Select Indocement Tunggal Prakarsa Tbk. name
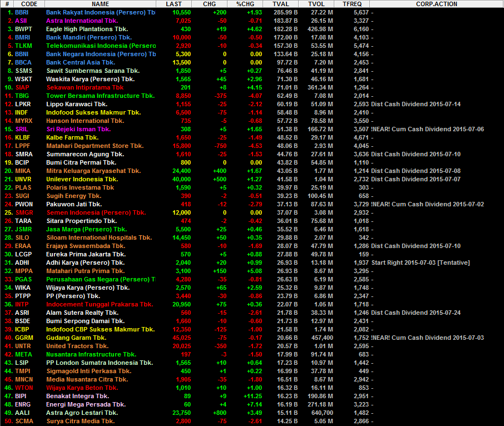The height and width of the screenshot is (426, 504). coord(100,305)
